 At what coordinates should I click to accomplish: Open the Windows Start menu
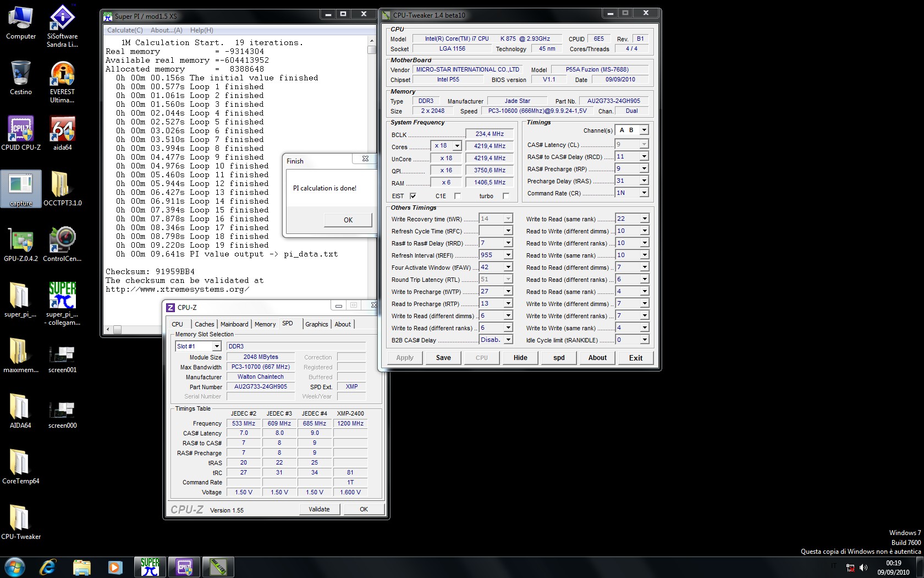(15, 567)
